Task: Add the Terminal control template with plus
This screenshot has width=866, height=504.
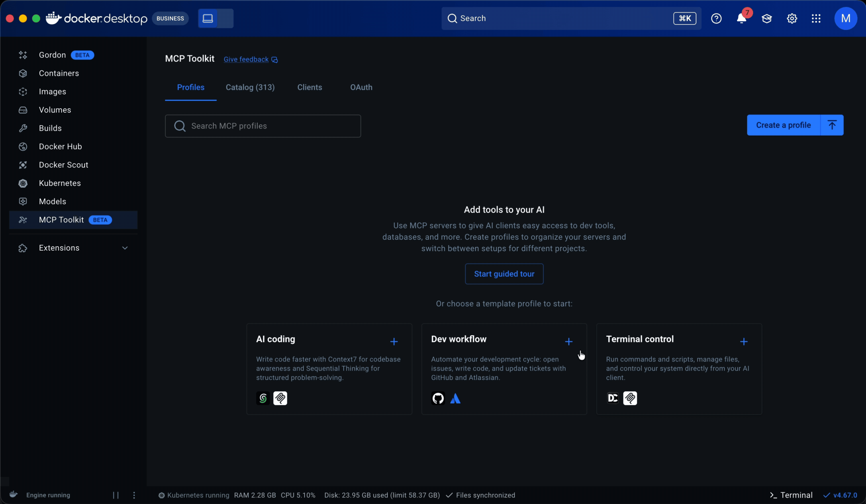Action: pos(744,342)
